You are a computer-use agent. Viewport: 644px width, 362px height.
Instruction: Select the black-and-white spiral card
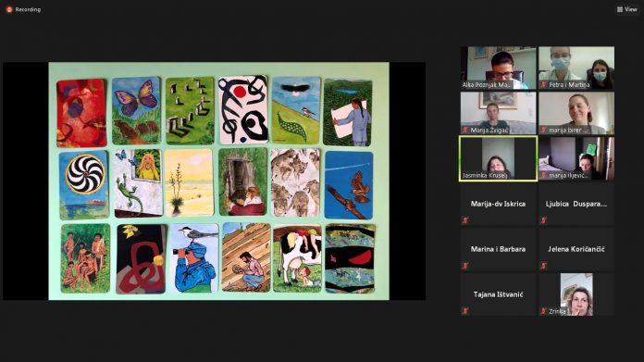point(84,184)
